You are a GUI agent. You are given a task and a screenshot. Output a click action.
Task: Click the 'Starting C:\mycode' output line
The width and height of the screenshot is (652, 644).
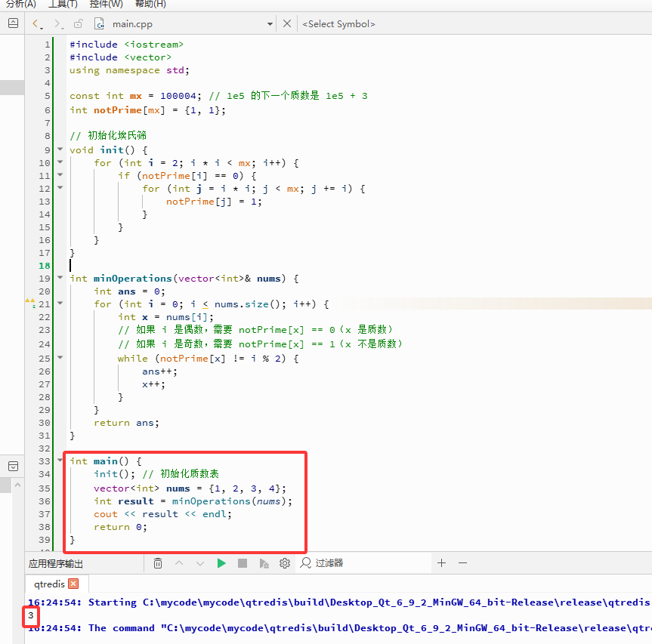coord(338,602)
